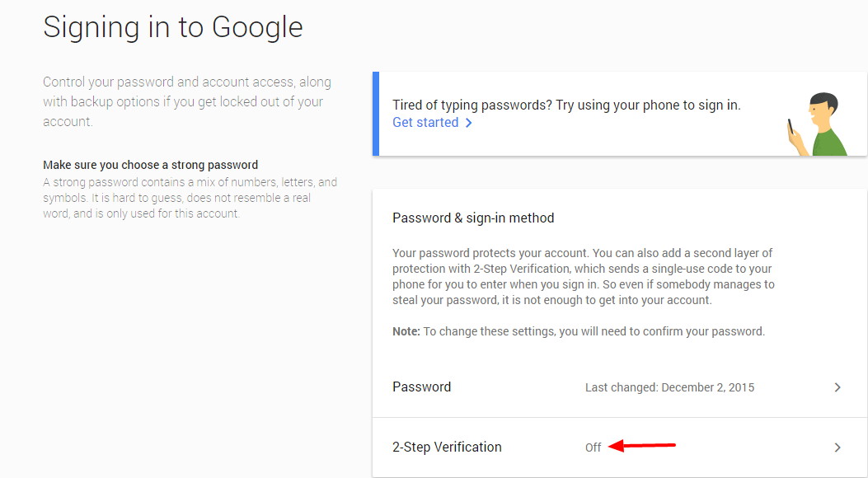
Task: Click the Tired of typing passwords banner text
Action: 566,105
